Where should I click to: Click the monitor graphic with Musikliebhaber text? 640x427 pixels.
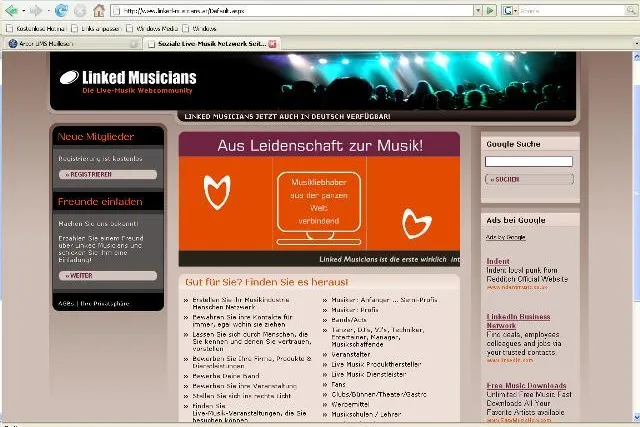pos(319,208)
